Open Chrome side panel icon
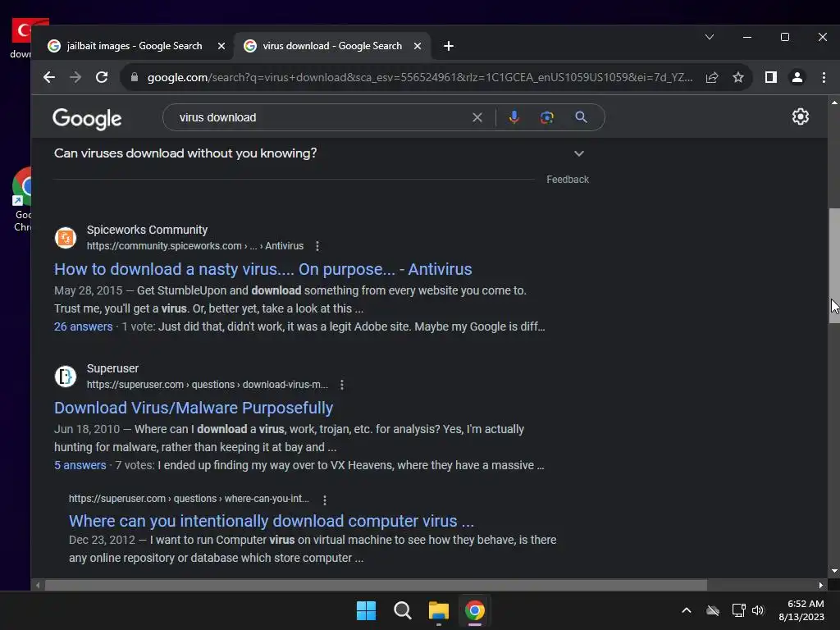 tap(771, 77)
